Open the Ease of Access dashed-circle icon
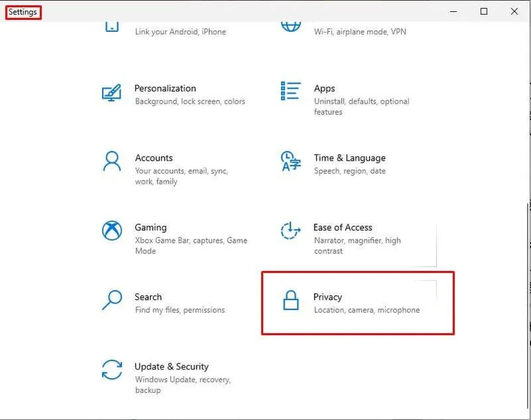The image size is (531, 420). tap(291, 231)
